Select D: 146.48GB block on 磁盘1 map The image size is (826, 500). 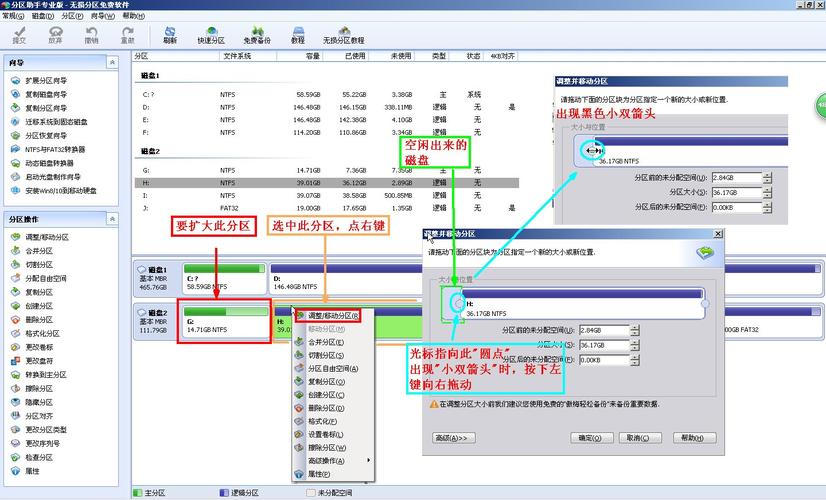345,279
